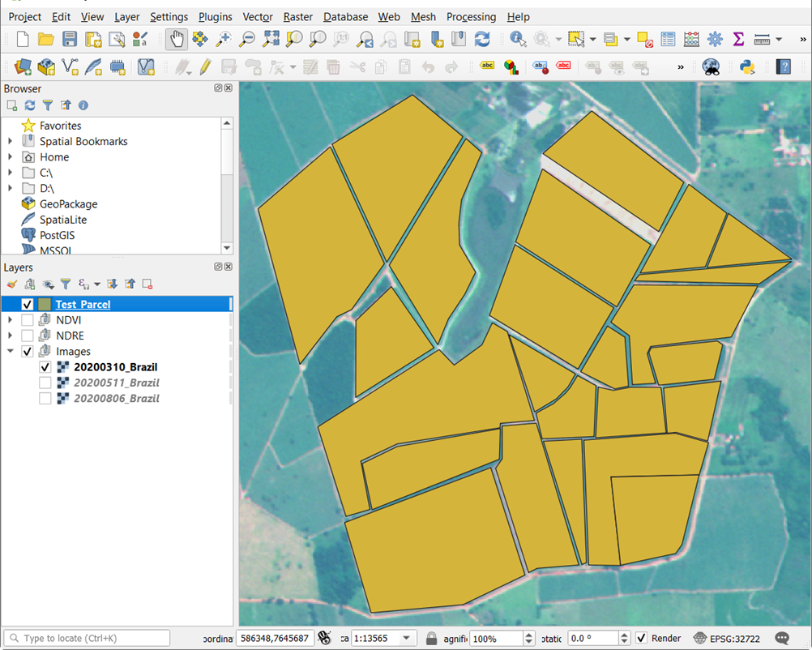Click Show Statistical Summary sigma icon
Screen dimensions: 812x650
point(738,39)
